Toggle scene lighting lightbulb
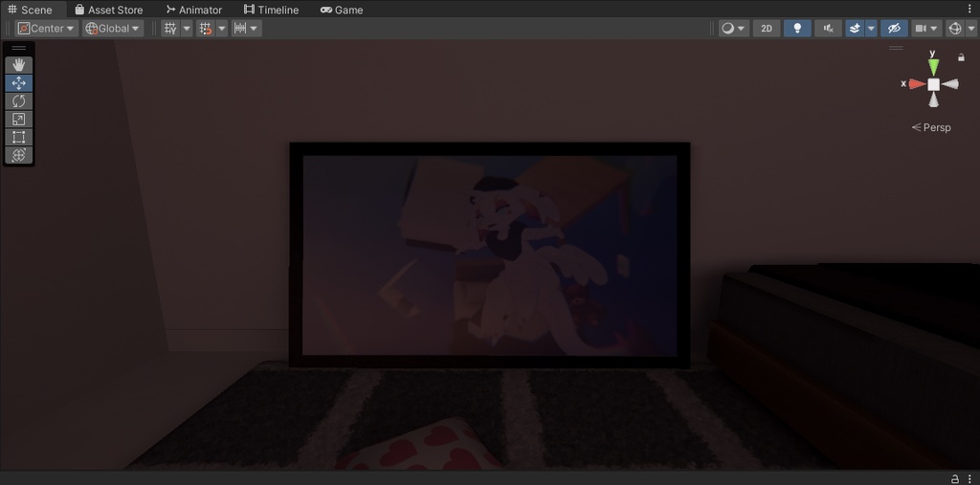 pos(797,28)
